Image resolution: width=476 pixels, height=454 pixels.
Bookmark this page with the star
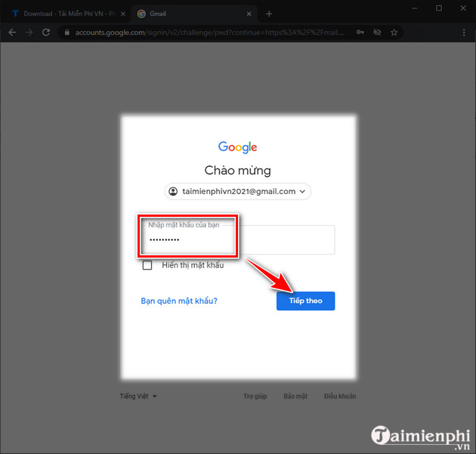[x=394, y=32]
